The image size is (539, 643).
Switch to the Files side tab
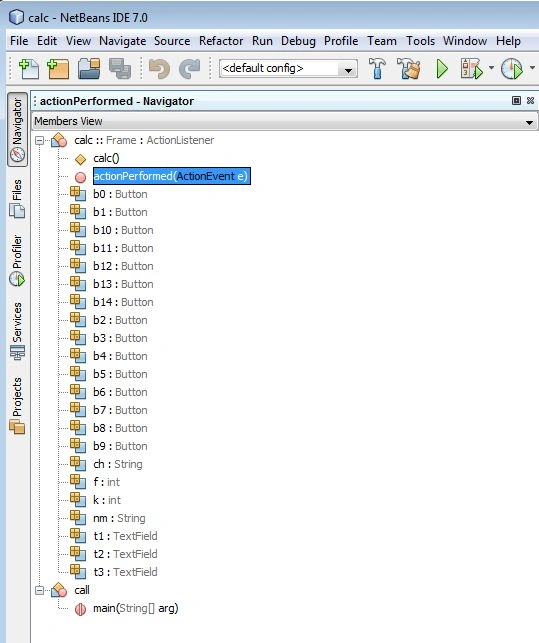[17, 198]
